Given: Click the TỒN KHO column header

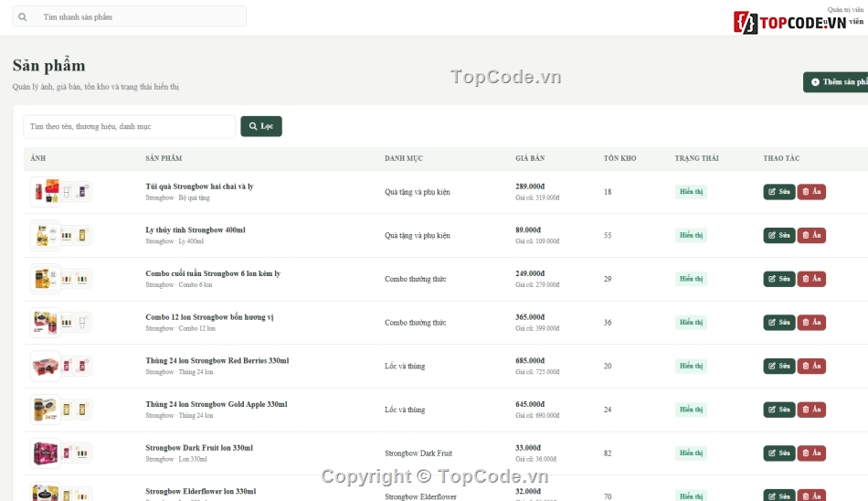Looking at the screenshot, I should tap(620, 158).
